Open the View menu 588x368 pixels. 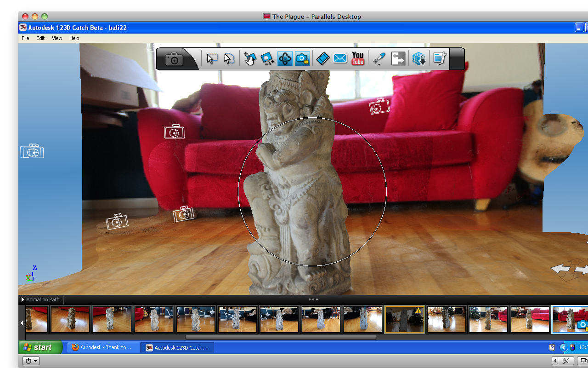pos(57,38)
